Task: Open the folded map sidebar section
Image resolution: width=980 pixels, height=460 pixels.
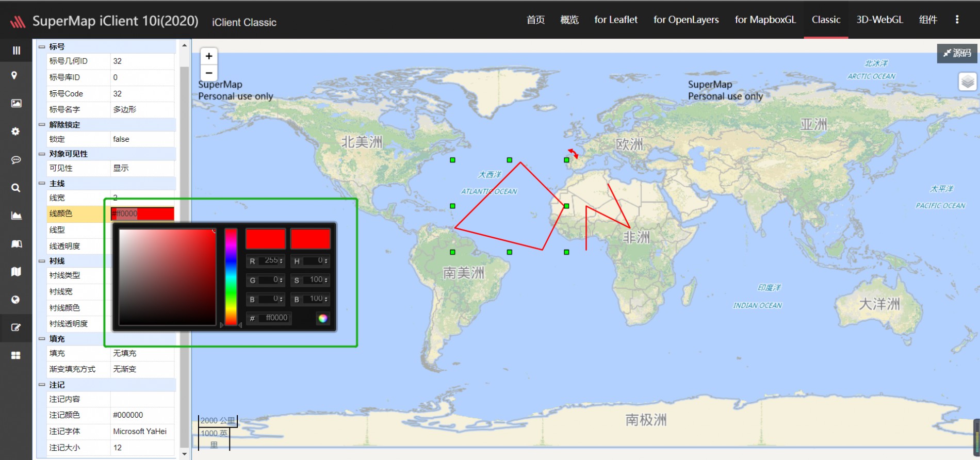Action: [17, 271]
